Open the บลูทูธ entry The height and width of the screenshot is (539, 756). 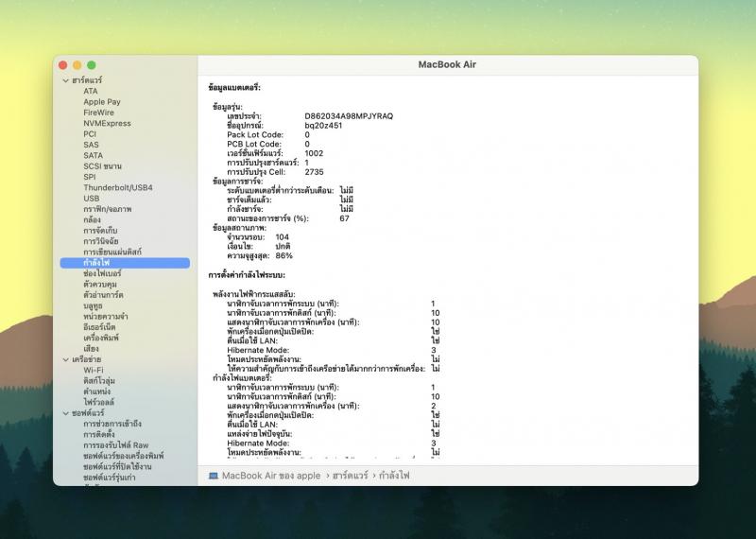93,306
